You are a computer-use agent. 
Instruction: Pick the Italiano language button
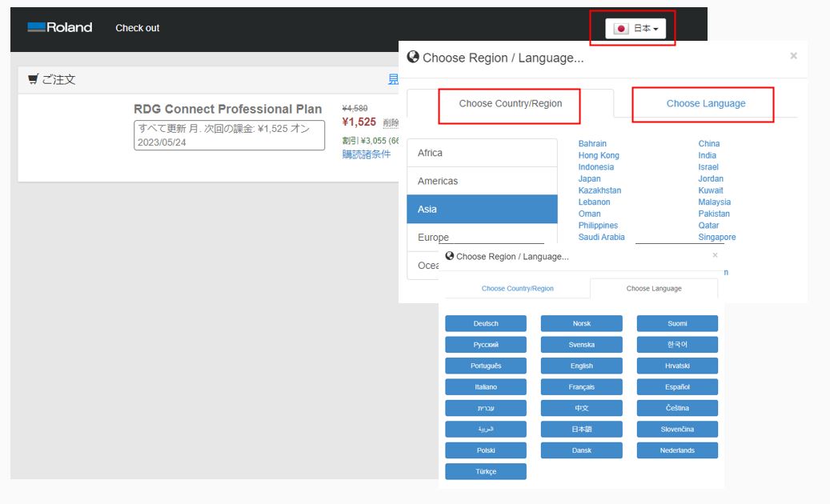(485, 387)
